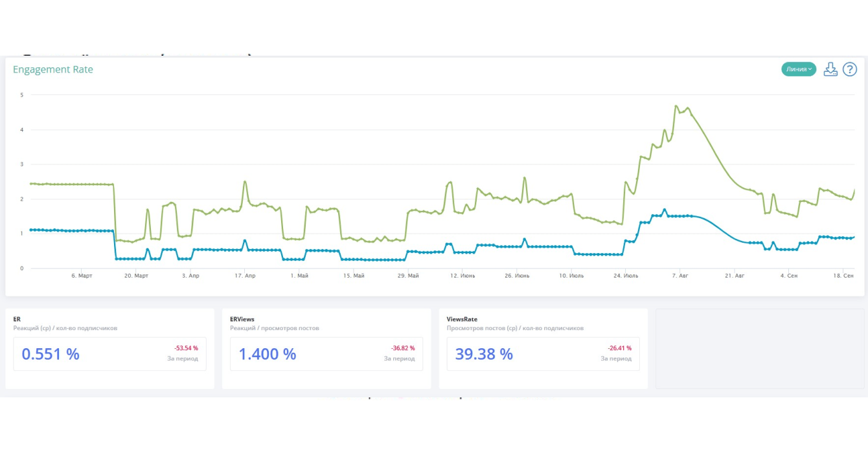Click the ViewsRate card heading

point(462,319)
